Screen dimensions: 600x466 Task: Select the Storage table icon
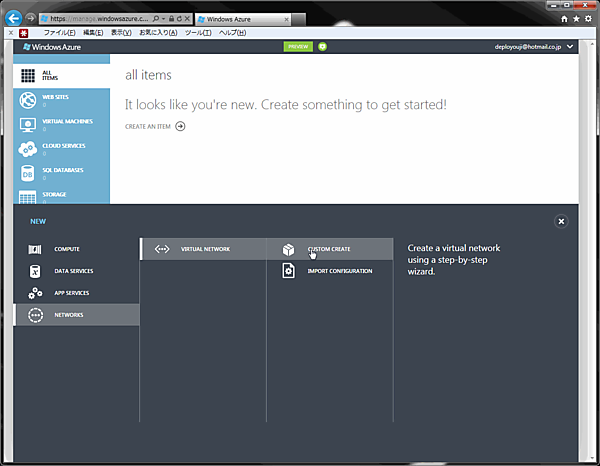(x=28, y=197)
